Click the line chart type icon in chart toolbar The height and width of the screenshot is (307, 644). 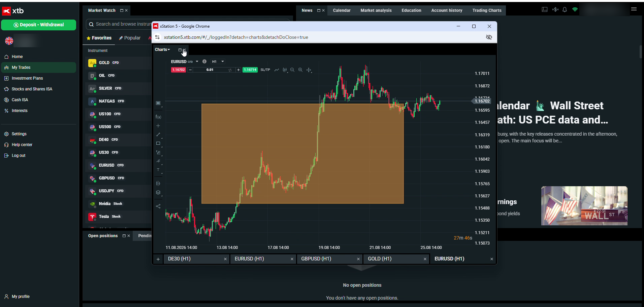(277, 70)
